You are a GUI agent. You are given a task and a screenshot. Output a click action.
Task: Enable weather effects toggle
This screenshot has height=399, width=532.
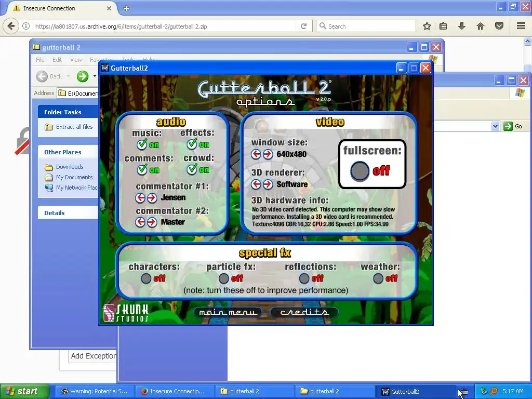tap(378, 278)
